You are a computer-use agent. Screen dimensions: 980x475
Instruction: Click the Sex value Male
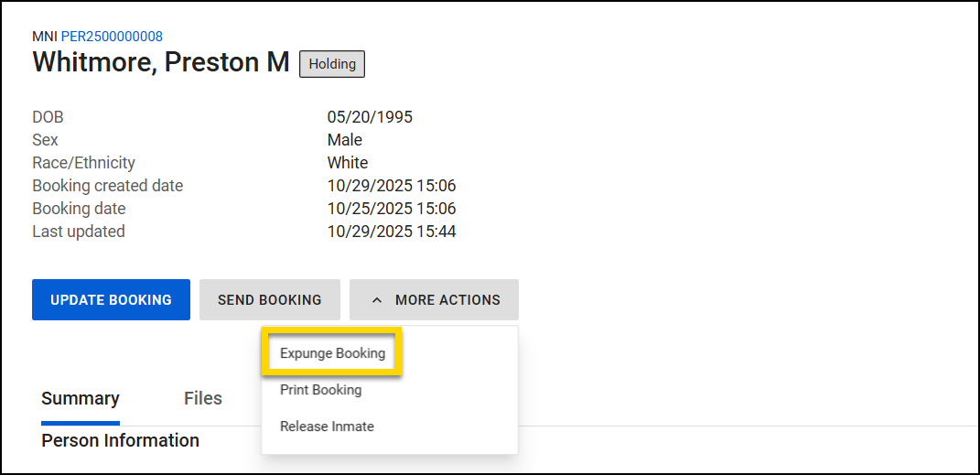click(345, 140)
